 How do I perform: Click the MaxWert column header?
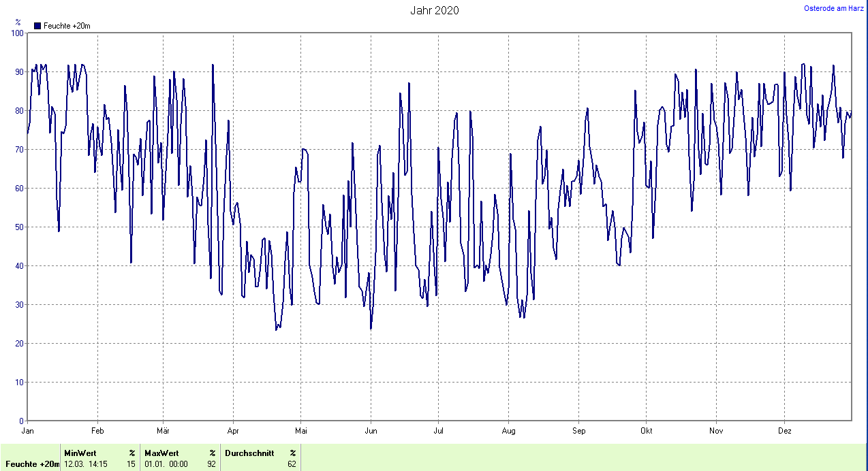tap(161, 453)
